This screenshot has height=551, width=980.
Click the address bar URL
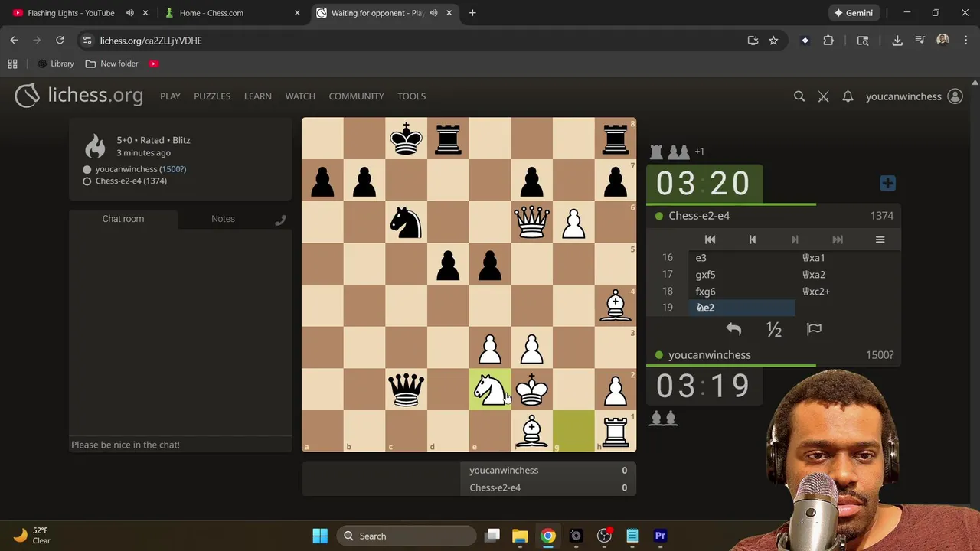click(x=151, y=41)
